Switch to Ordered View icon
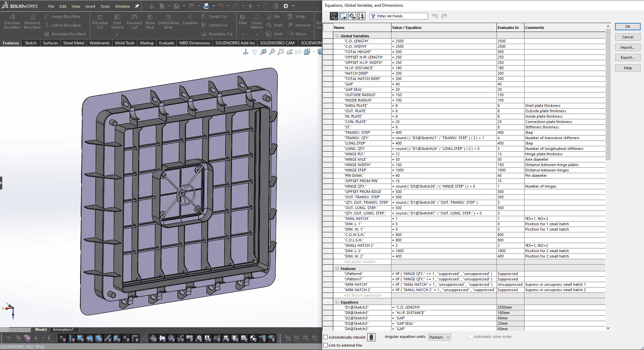Image resolution: width=644 pixels, height=350 pixels. pyautogui.click(x=361, y=16)
